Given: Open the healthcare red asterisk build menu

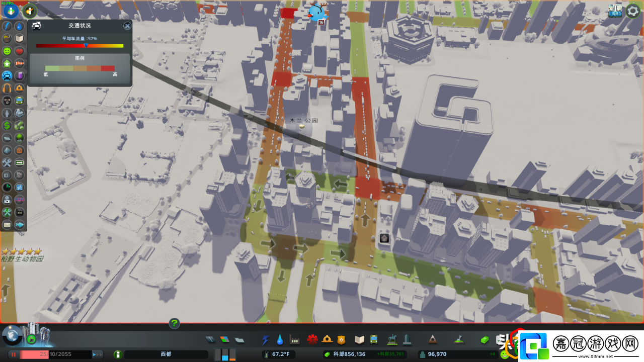Looking at the screenshot, I should [312, 340].
